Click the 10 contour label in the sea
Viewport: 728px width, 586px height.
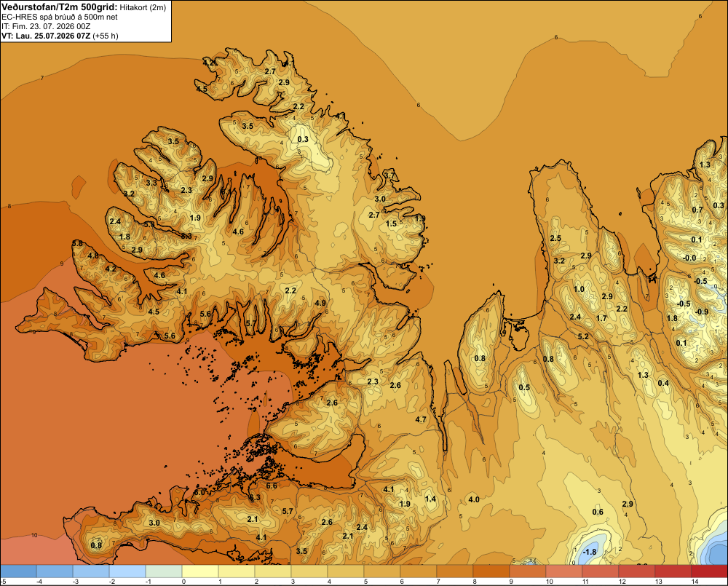[34, 535]
